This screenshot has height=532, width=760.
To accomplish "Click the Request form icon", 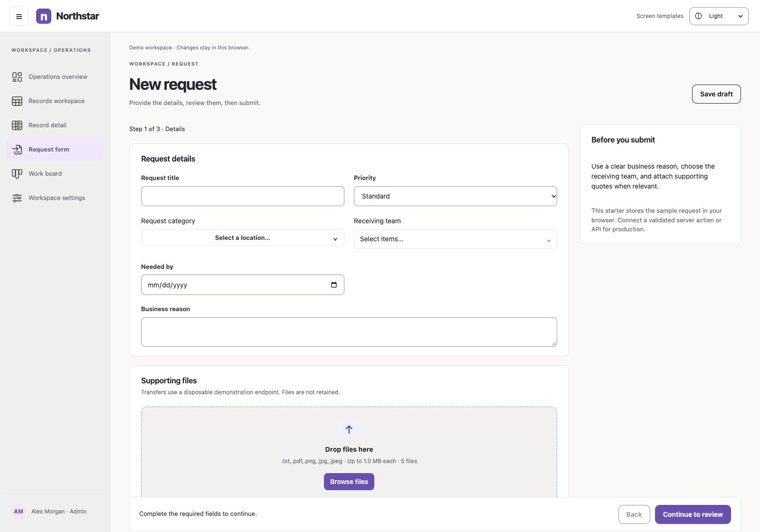I will tap(17, 150).
